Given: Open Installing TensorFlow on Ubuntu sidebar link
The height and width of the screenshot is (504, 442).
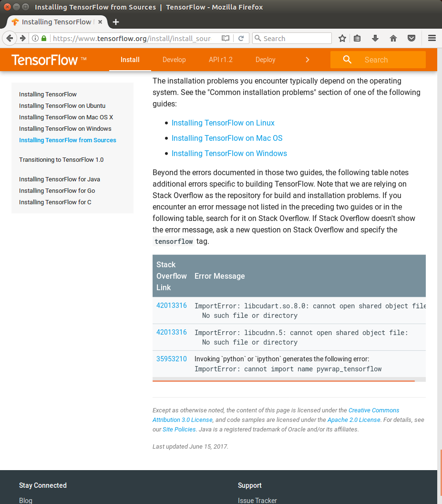Looking at the screenshot, I should 62,106.
